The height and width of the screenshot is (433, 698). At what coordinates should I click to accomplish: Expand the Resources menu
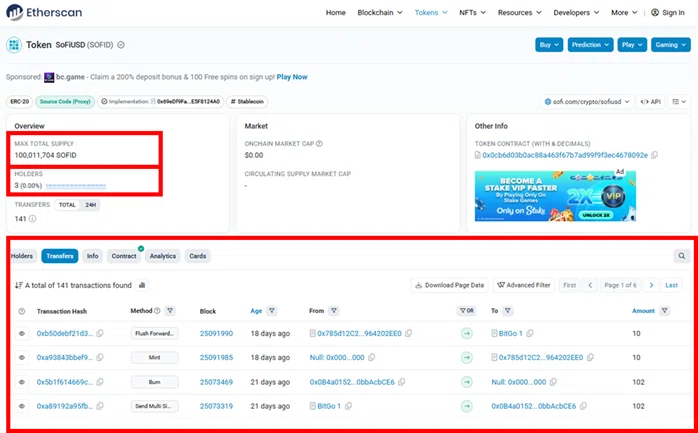[519, 12]
